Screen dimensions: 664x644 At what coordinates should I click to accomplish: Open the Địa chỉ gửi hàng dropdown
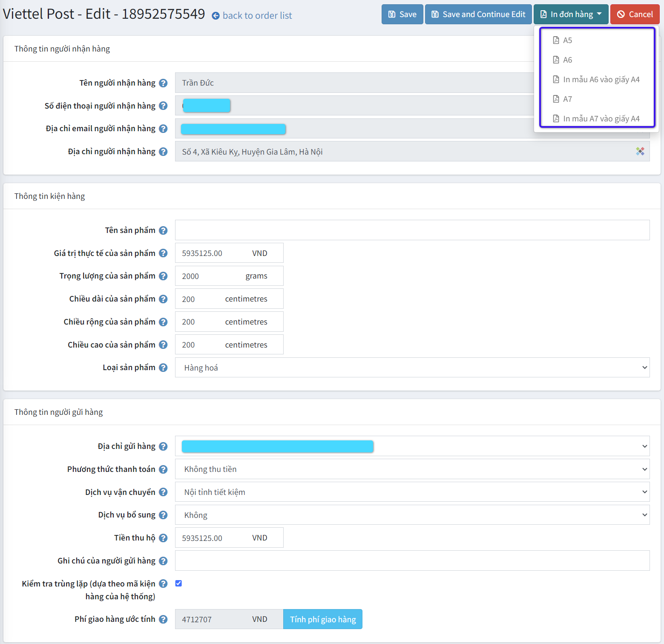coord(412,446)
